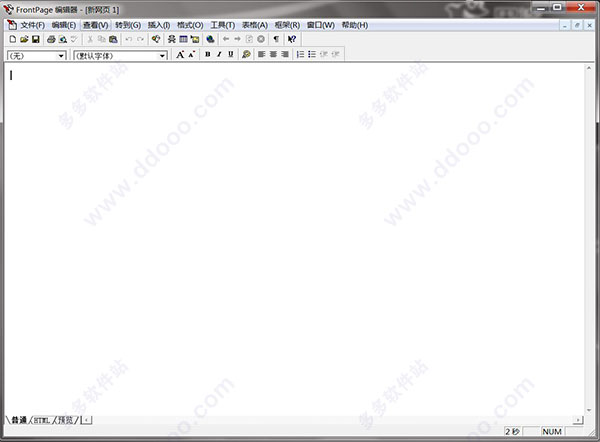Screen dimensions: 600x442
Task: Open the text color palette icon
Action: [x=246, y=54]
